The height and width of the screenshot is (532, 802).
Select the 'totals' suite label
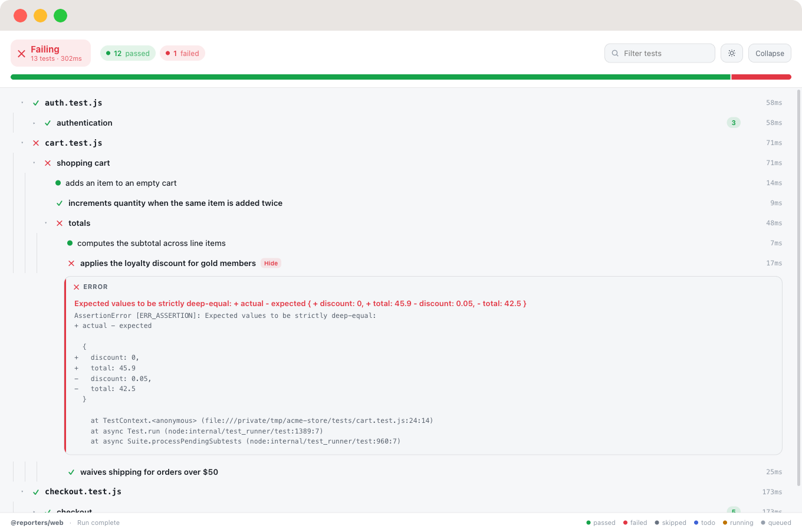coord(79,223)
